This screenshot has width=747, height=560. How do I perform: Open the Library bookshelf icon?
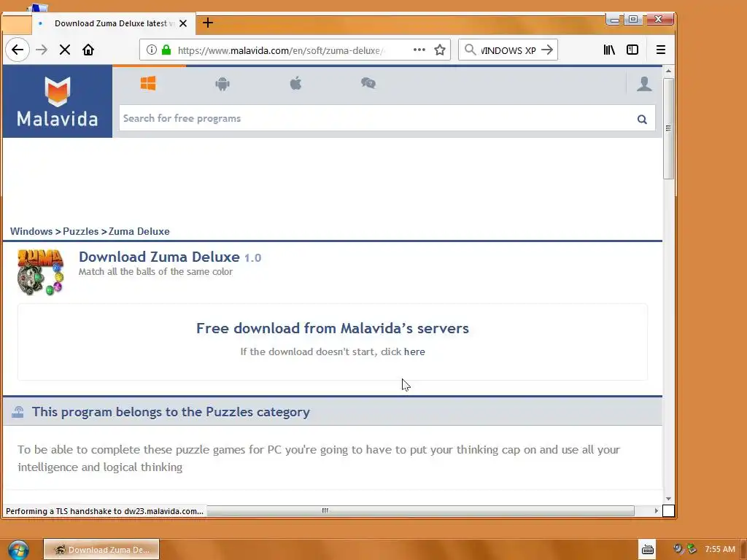[x=609, y=50]
